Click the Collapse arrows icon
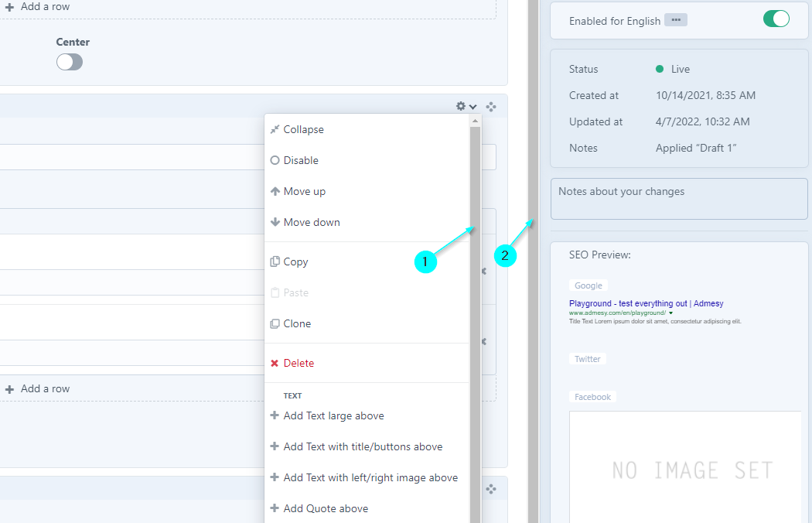Screen dimensions: 812x523 [275, 129]
